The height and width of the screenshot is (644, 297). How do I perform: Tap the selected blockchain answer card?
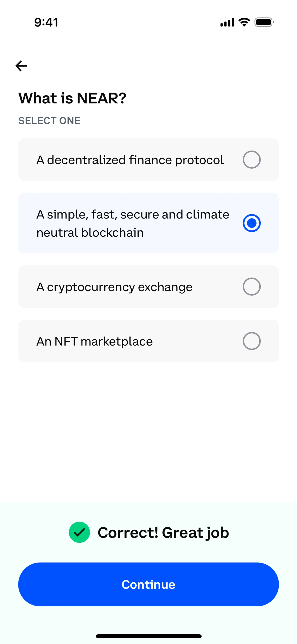(148, 223)
